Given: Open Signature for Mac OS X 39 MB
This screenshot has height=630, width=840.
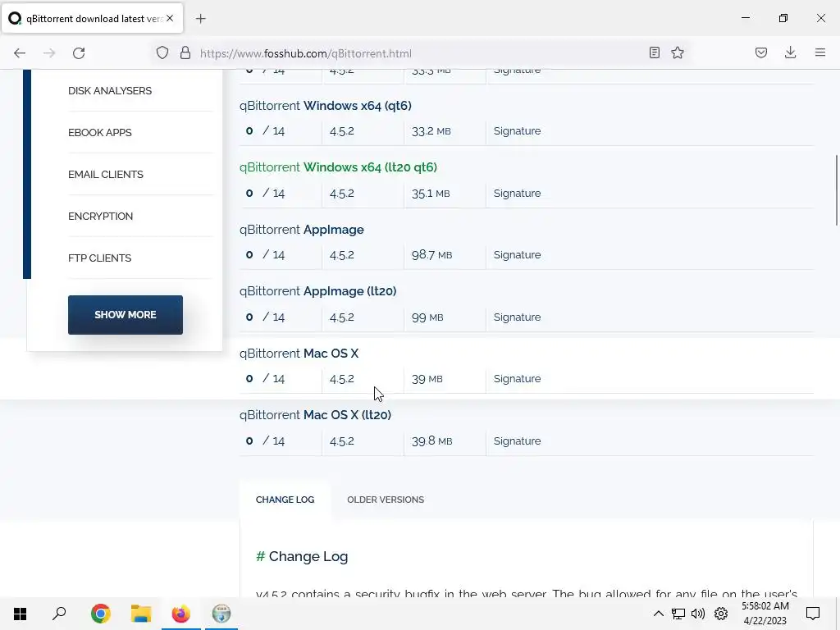Looking at the screenshot, I should [x=517, y=378].
